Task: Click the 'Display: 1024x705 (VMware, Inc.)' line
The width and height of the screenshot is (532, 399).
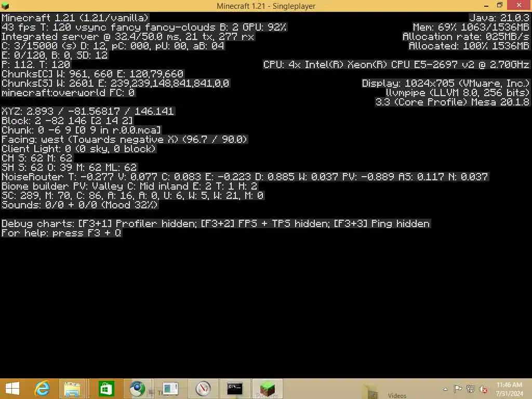Action: (446, 83)
